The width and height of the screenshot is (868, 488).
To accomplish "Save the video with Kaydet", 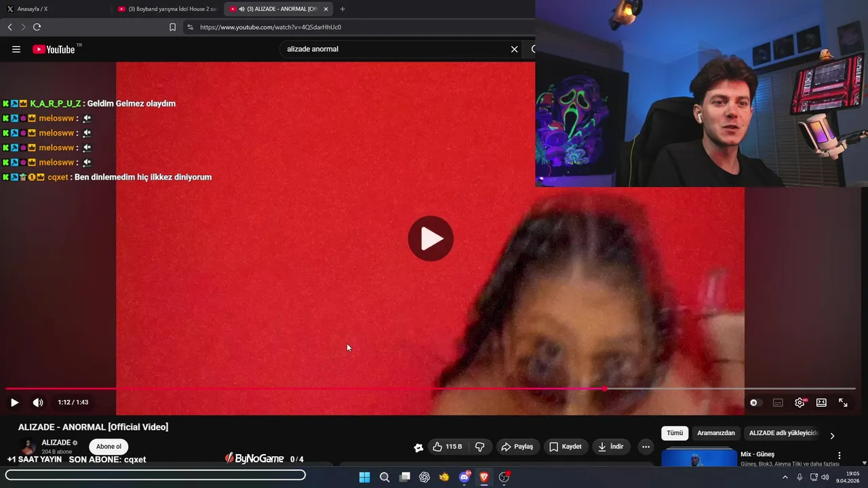I will click(566, 447).
